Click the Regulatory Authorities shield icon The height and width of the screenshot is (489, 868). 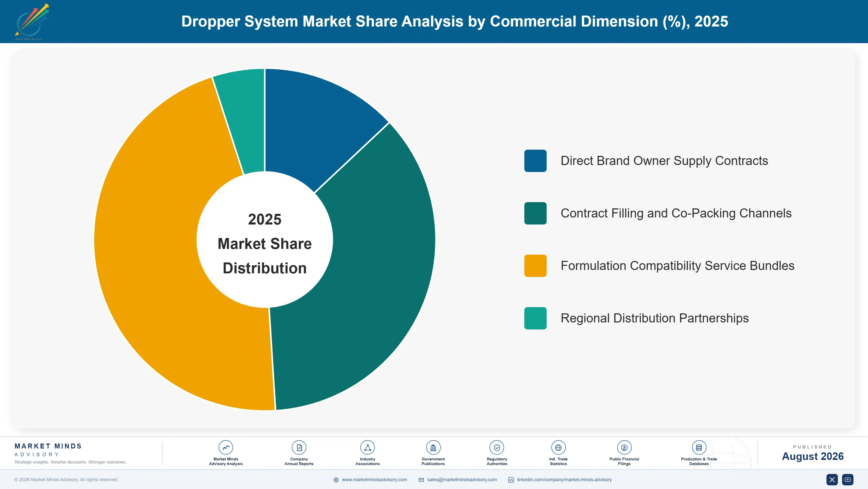497,447
